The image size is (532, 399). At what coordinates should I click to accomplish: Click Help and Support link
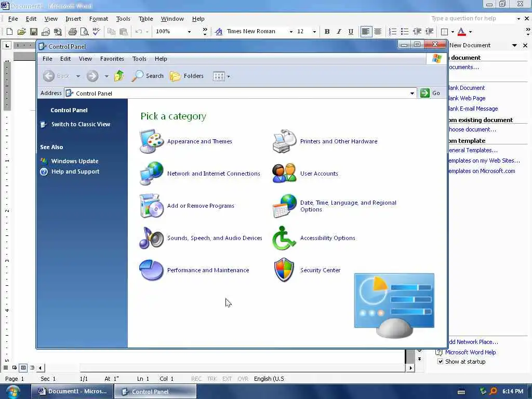tap(75, 171)
